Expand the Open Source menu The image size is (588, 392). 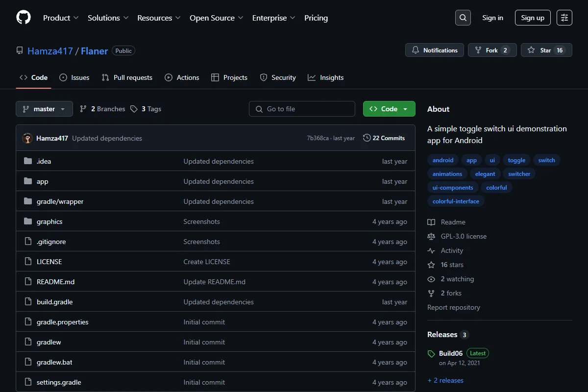(x=217, y=18)
